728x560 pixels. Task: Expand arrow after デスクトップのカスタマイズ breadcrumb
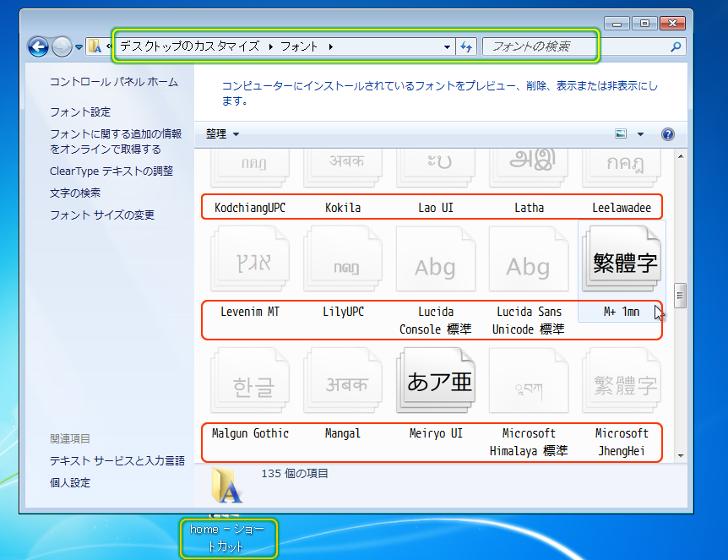(271, 46)
